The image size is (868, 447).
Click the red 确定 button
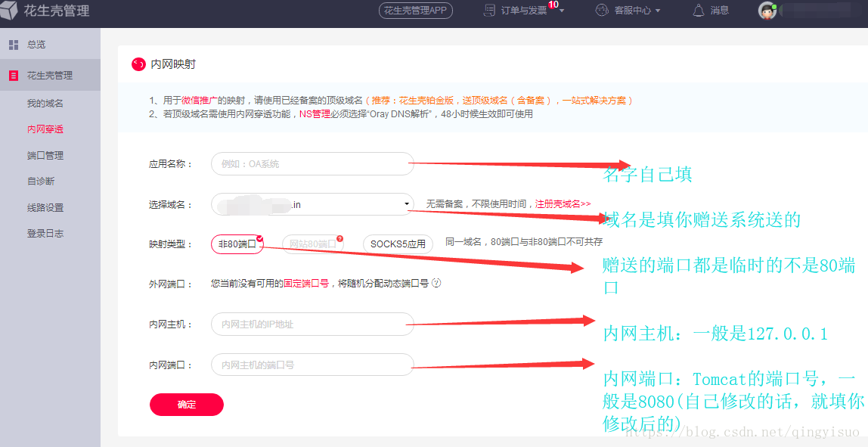coord(187,405)
